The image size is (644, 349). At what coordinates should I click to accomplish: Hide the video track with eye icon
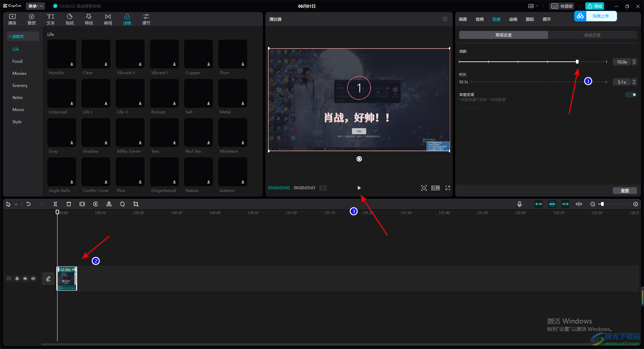point(25,279)
